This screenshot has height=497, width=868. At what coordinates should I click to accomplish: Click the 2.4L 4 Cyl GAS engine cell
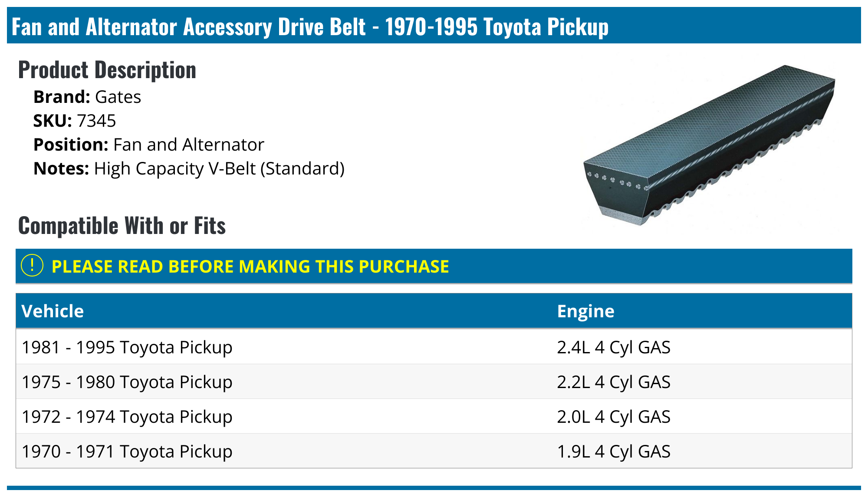pyautogui.click(x=613, y=347)
